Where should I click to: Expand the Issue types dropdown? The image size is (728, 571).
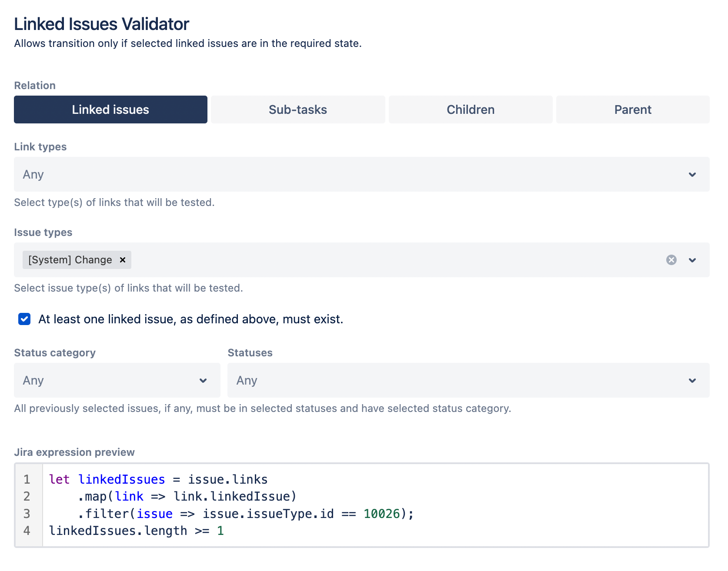point(692,260)
